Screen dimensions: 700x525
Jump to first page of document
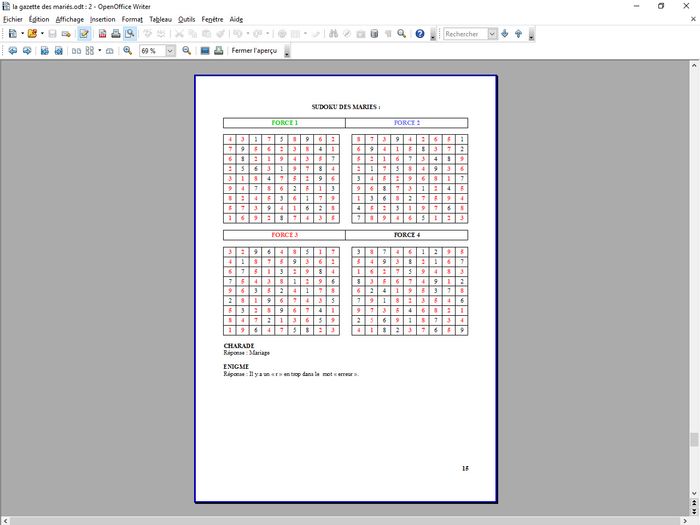coord(45,50)
